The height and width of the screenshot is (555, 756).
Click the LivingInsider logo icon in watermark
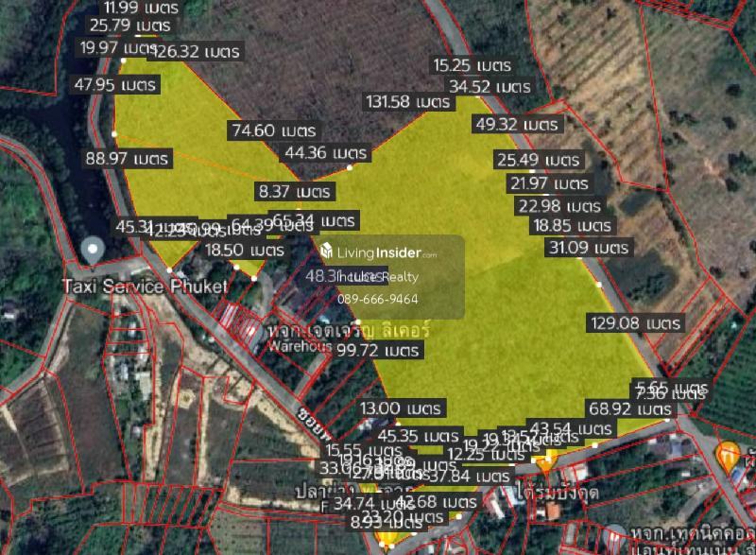coord(328,251)
